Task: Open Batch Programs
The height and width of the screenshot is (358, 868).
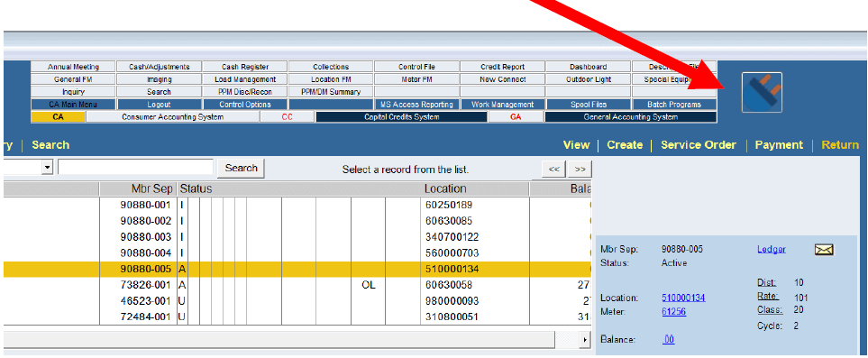Action: [x=674, y=105]
